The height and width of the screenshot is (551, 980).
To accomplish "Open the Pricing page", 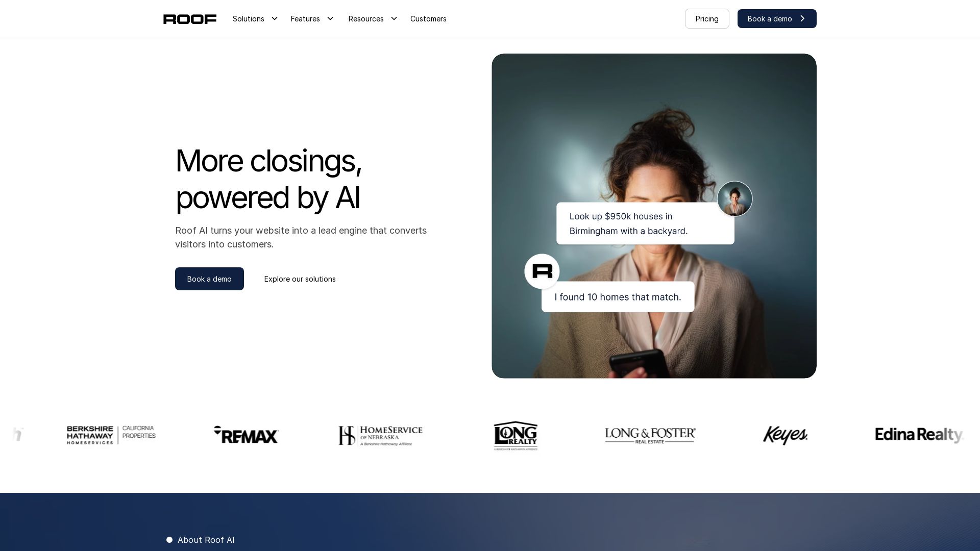I will point(707,19).
